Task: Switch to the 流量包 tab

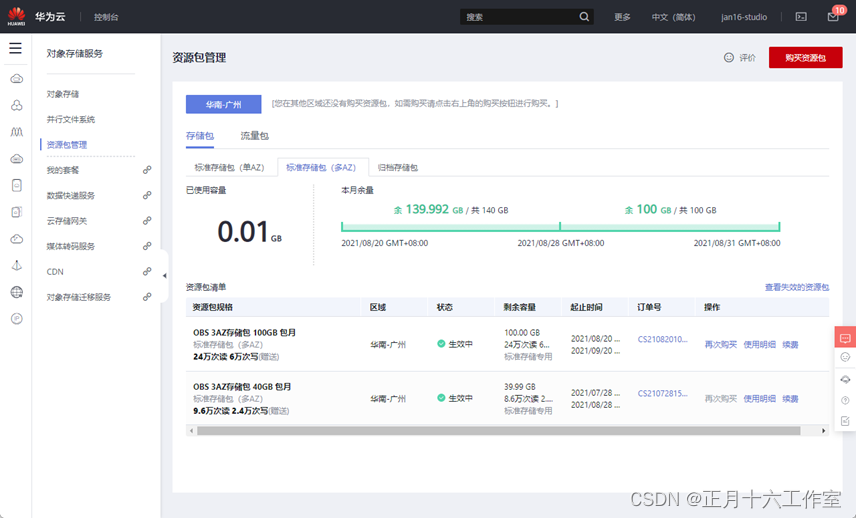Action: [254, 136]
